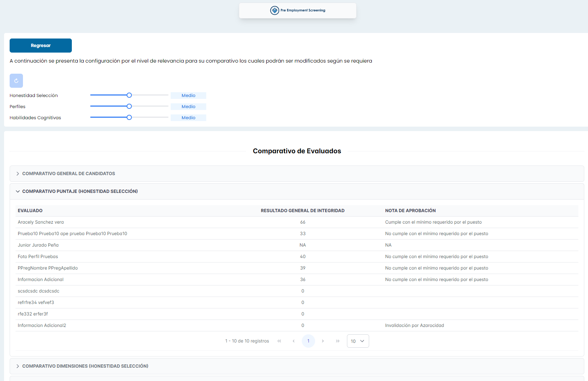
Task: Click Resultado General de Integridad column header
Action: coord(303,211)
